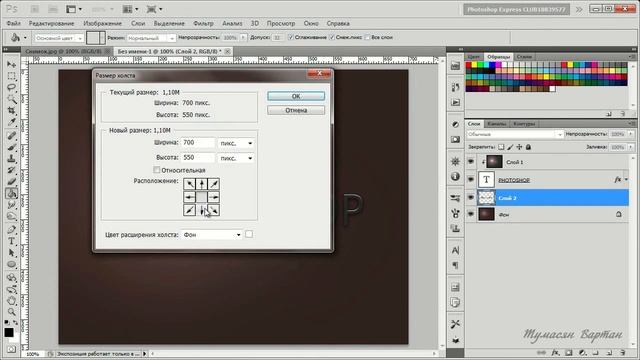Open the Info panel icon
Viewport: 640px width, 360px height.
[x=455, y=176]
